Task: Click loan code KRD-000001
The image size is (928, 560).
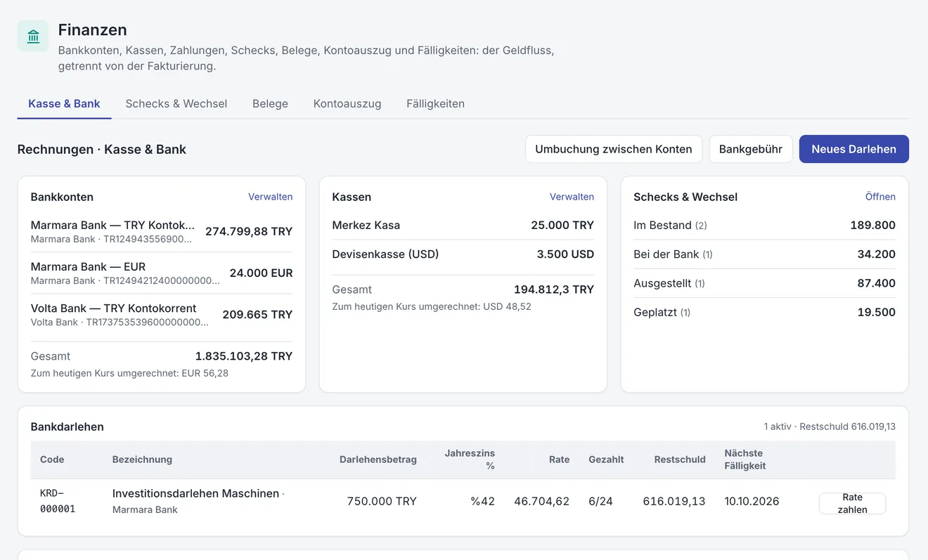Action: pos(58,501)
